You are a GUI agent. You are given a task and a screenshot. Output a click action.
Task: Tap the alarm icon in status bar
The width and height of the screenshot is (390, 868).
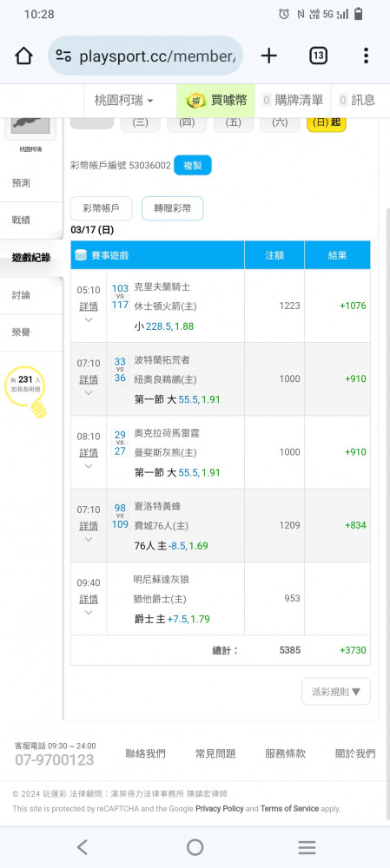(284, 15)
